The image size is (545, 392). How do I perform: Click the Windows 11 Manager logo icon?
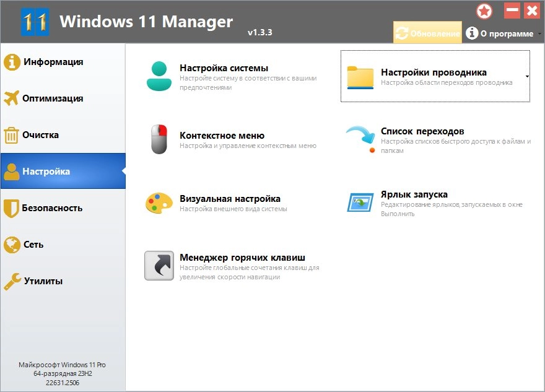coord(35,22)
